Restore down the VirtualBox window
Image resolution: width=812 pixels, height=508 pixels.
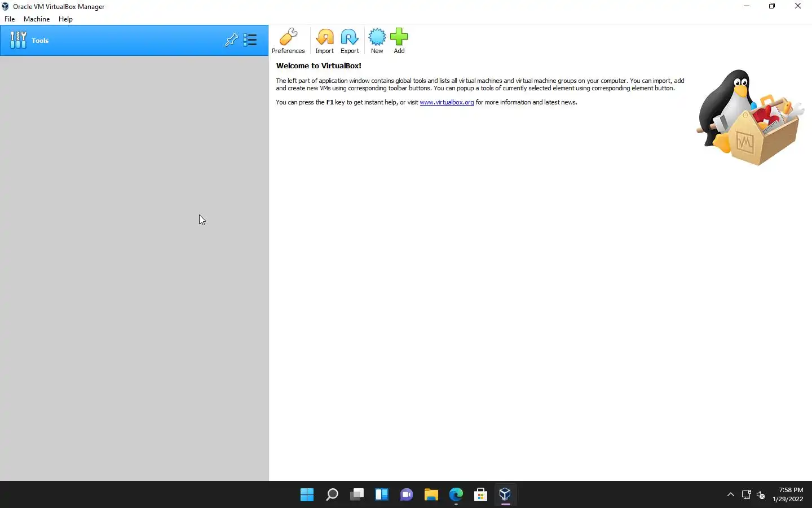point(772,6)
